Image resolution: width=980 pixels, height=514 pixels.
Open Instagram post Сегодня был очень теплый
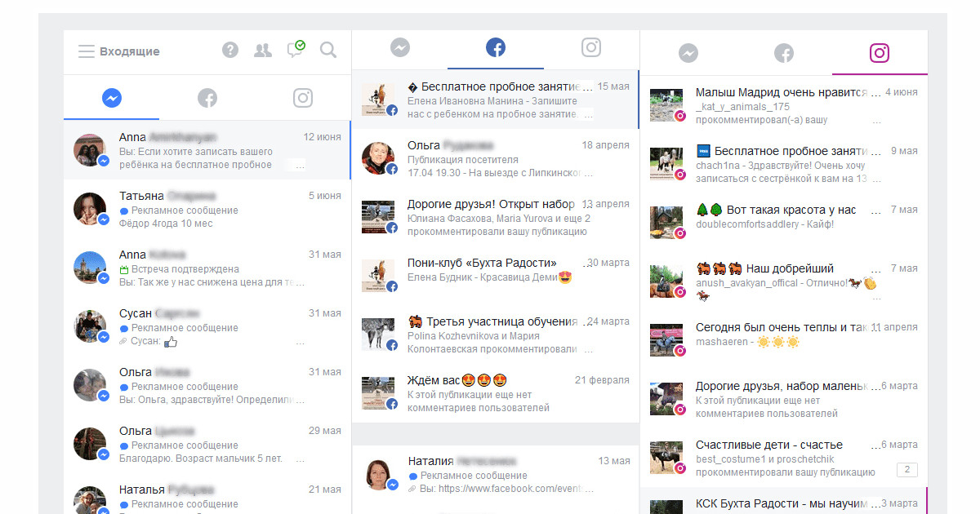pos(784,340)
